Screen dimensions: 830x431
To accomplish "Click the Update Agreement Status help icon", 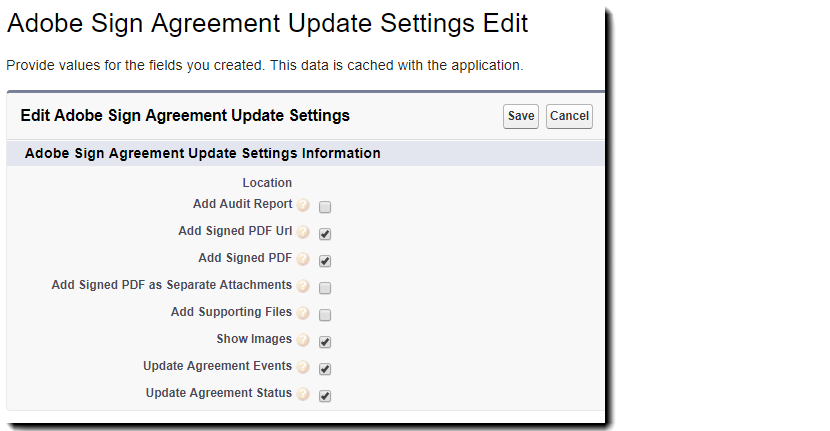I will pos(303,394).
